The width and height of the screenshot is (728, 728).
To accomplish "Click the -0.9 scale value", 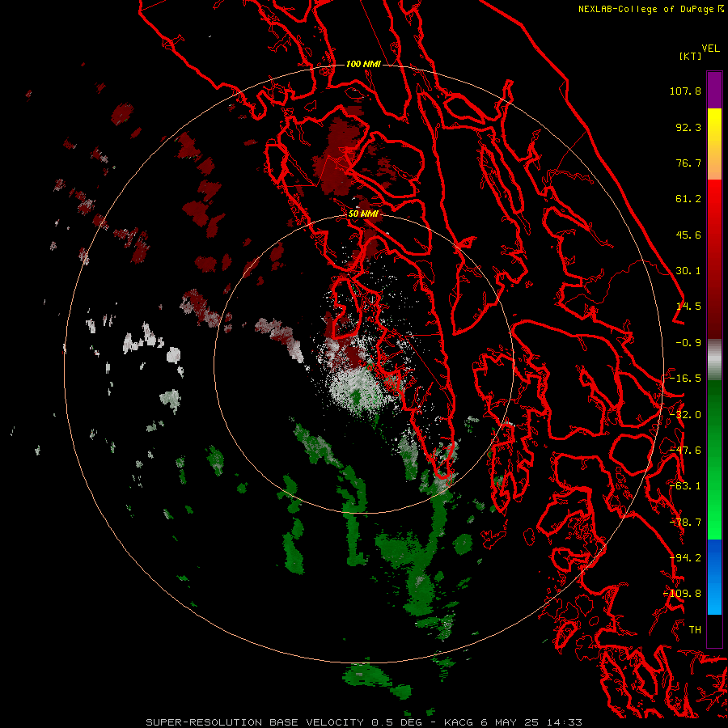I will coord(688,343).
